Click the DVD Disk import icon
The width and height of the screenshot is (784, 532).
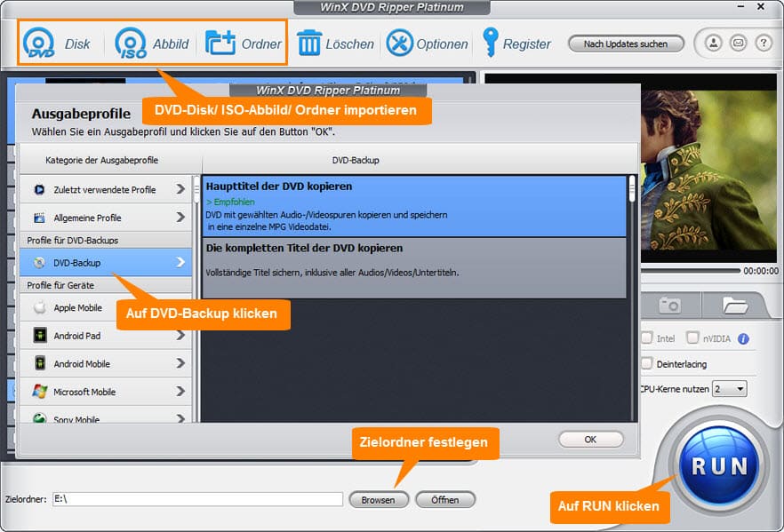click(x=39, y=43)
